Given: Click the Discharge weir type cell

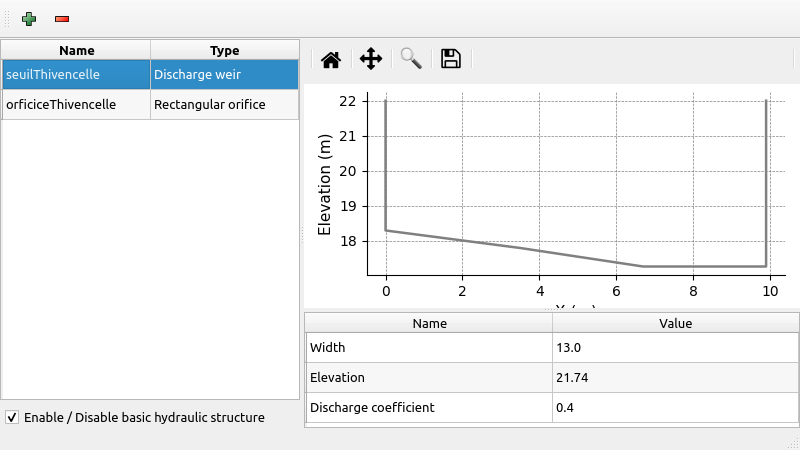Looking at the screenshot, I should click(224, 74).
